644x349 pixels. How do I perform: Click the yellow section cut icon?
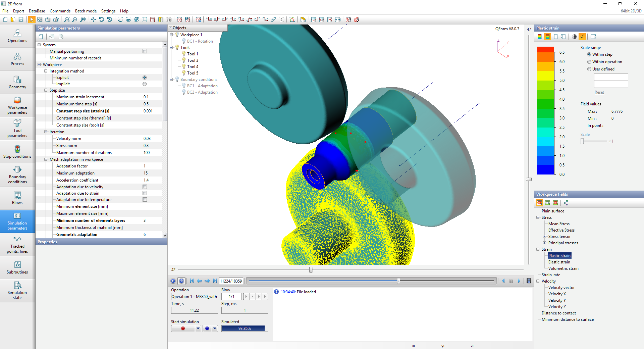[x=303, y=19]
